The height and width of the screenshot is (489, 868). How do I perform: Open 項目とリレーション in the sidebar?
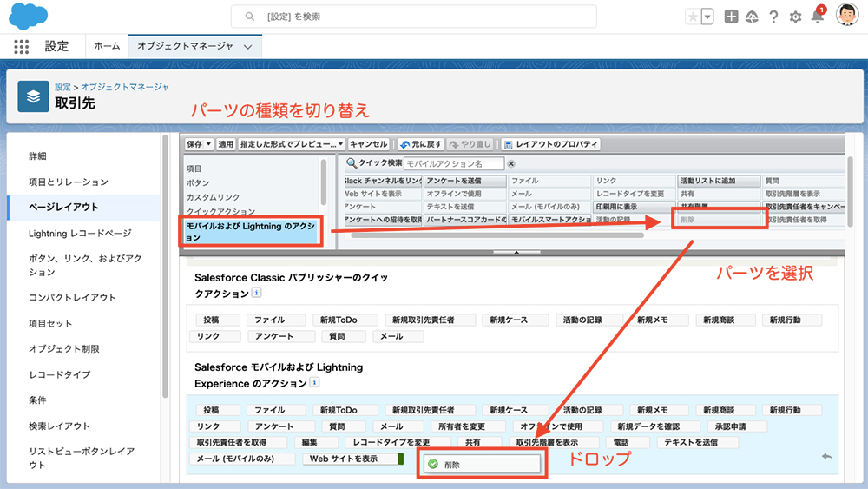[x=69, y=182]
